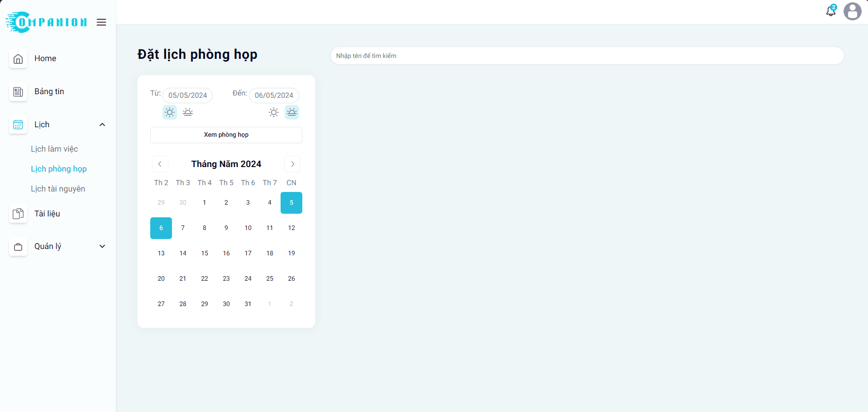
Task: Select day 19 in the calendar
Action: [291, 254]
